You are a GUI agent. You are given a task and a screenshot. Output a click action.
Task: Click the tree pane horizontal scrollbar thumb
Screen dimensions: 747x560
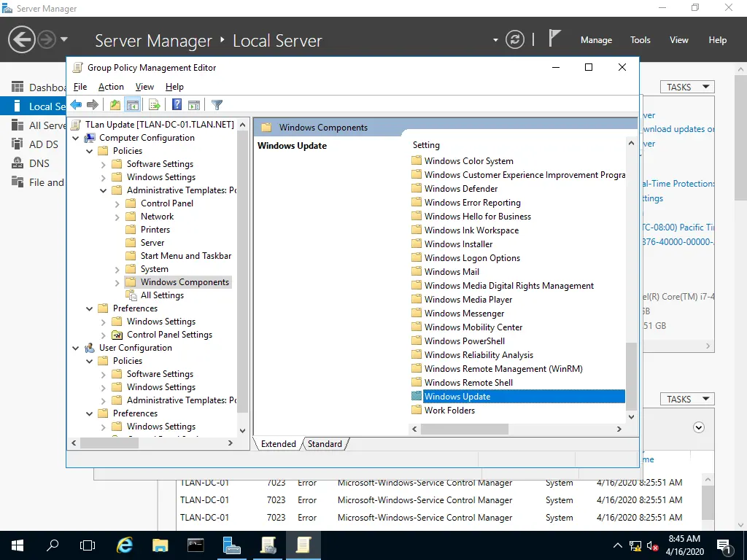pos(109,443)
